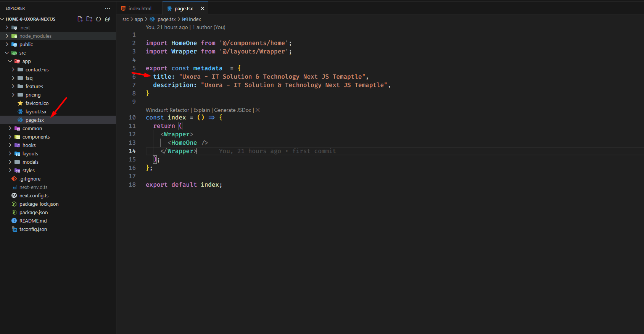Screen dimensions: 644x334
Task: Click the New File icon in Explorer
Action: (x=80, y=19)
